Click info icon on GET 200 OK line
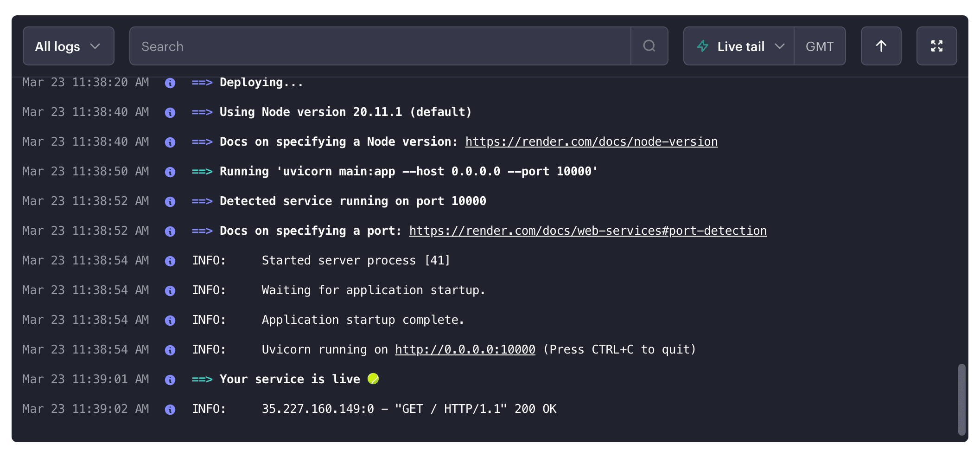 coord(170,410)
